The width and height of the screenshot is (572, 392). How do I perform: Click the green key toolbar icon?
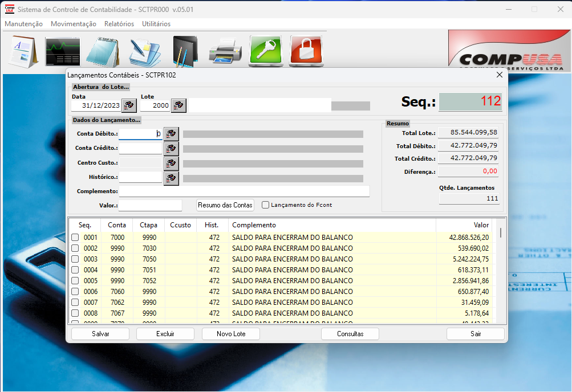pos(266,51)
